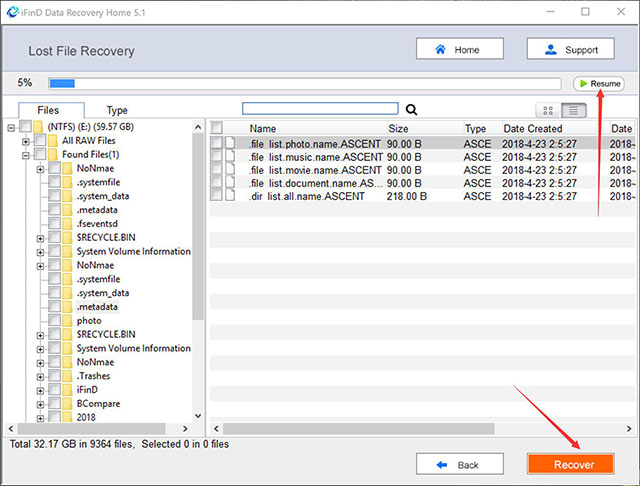Click tree scrollbar down arrow
640x486 pixels.
pyautogui.click(x=198, y=416)
